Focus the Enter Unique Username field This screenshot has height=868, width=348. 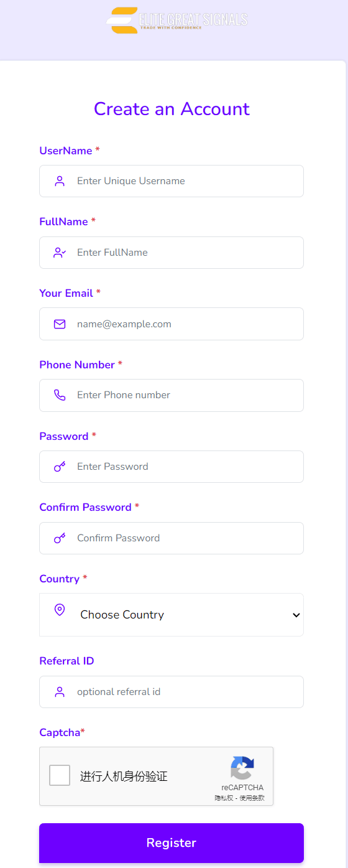pos(172,181)
